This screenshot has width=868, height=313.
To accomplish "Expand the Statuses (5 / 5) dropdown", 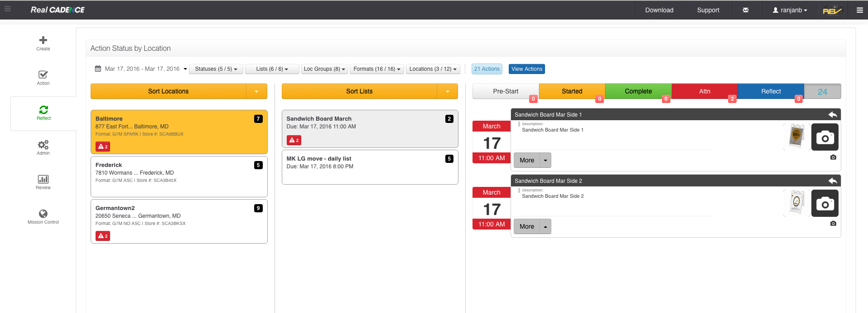I will pos(216,69).
